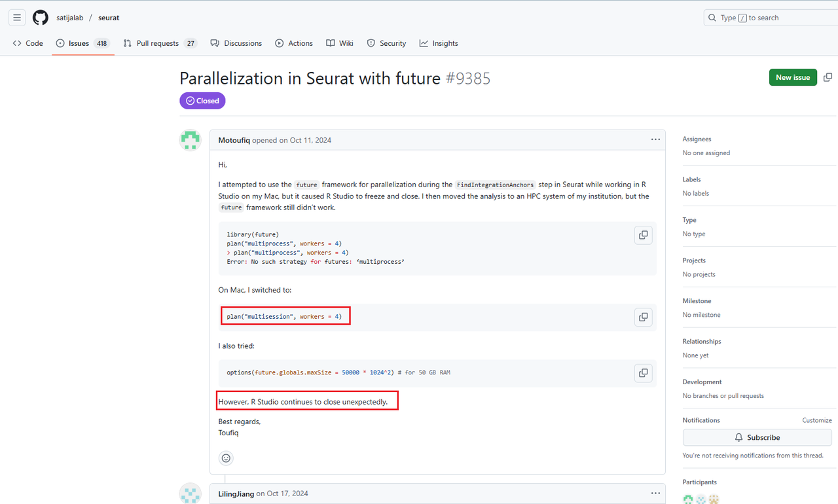The width and height of the screenshot is (838, 504).
Task: Open Motoufiq's profile avatar
Action: point(190,139)
